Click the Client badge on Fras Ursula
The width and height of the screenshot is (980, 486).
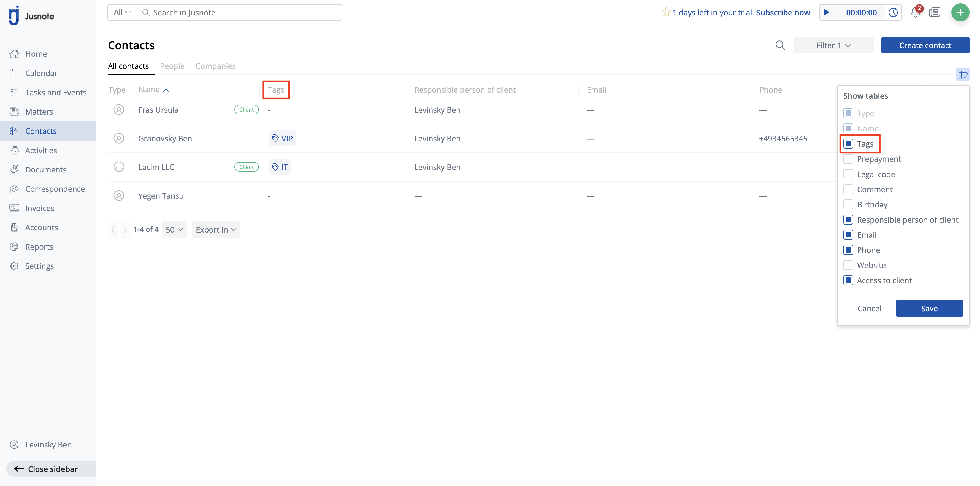(247, 110)
